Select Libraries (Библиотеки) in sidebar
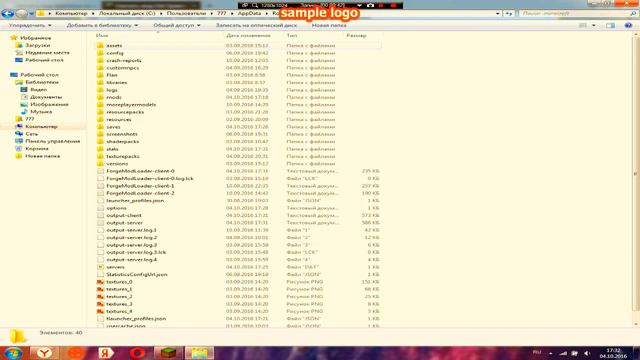640x360 pixels. (x=42, y=82)
